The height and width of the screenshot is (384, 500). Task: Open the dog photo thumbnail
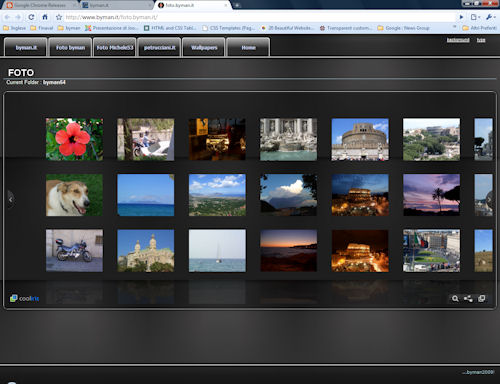[x=74, y=195]
